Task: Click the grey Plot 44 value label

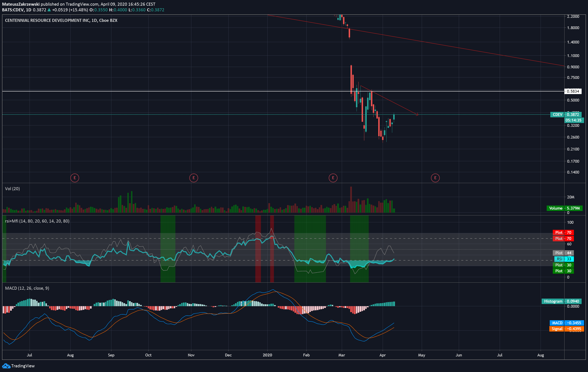Action: tap(563, 253)
